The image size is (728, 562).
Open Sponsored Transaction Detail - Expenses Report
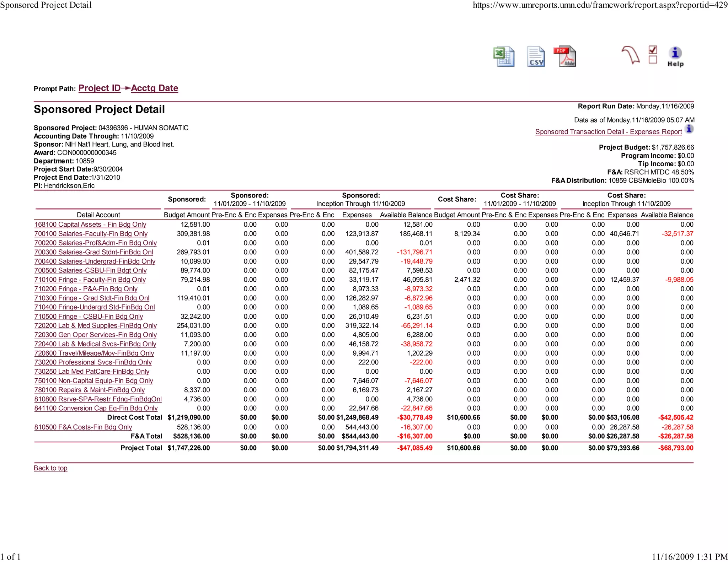[x=608, y=132]
